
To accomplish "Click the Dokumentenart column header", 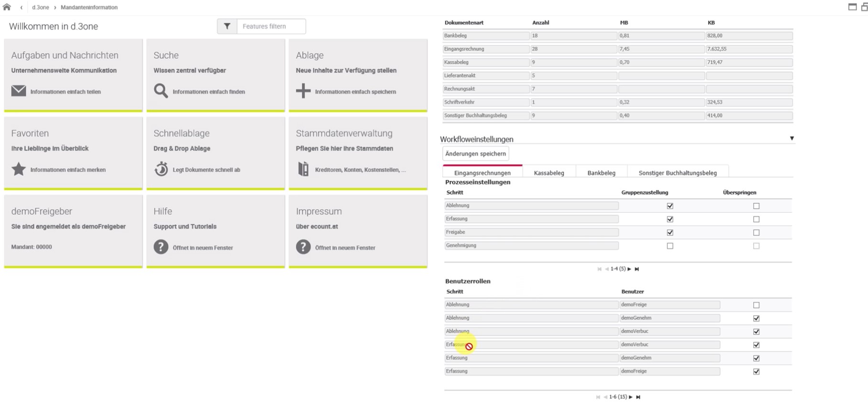I will (464, 22).
